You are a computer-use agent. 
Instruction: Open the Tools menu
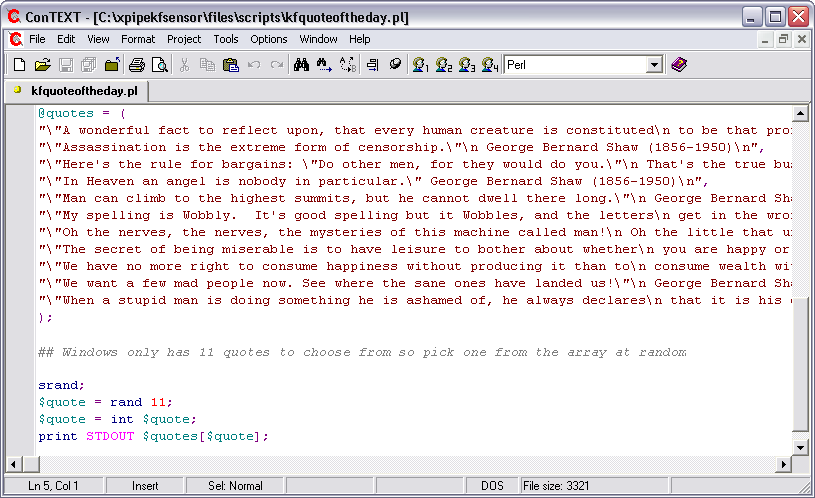point(226,39)
